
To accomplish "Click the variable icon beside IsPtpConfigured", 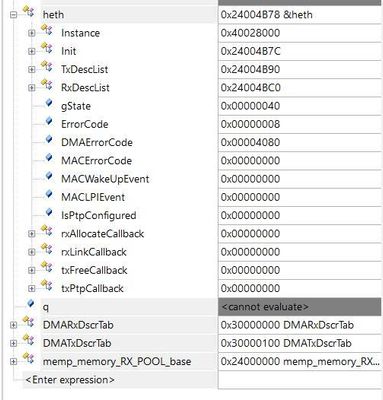I will click(x=49, y=213).
